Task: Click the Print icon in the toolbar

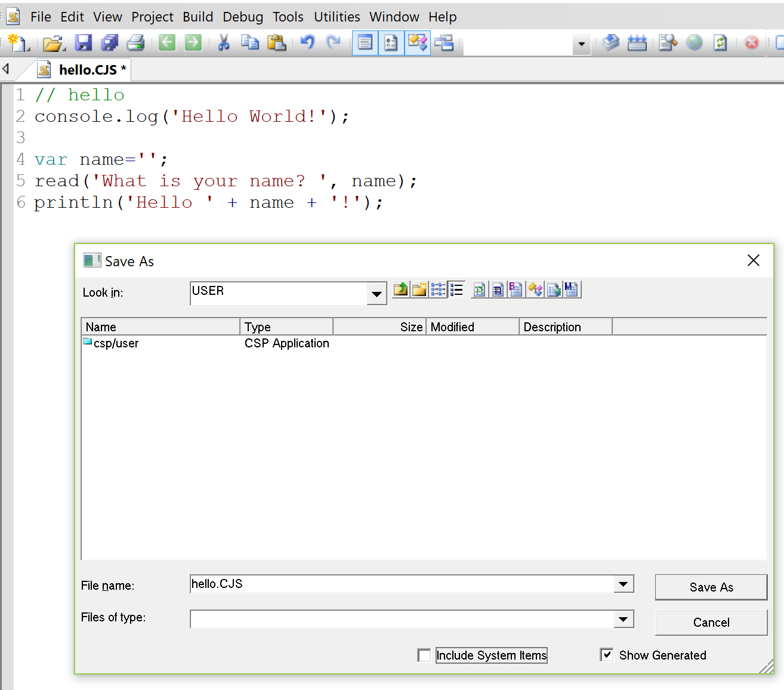Action: point(136,43)
